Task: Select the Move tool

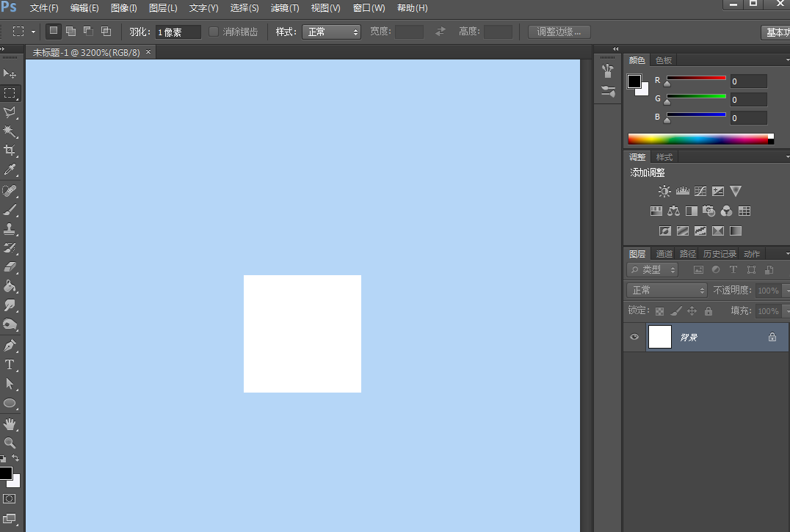Action: pos(10,74)
